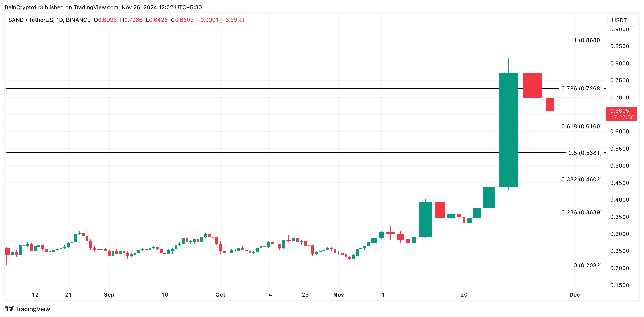644x317 pixels.
Task: Click the 20 date label on time axis
Action: pyautogui.click(x=464, y=294)
